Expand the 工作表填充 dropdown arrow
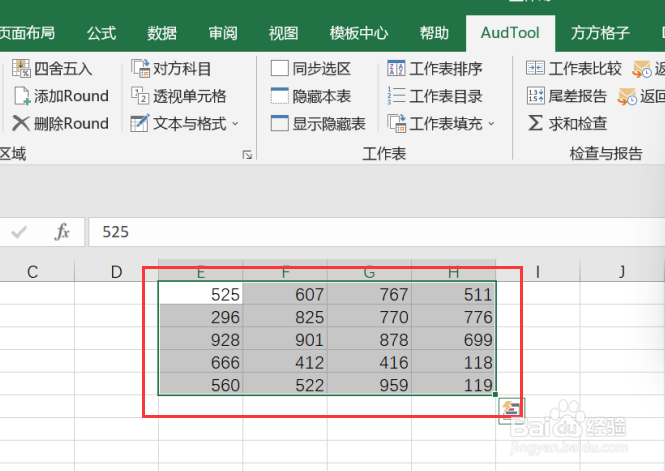This screenshot has width=665, height=471. point(491,124)
